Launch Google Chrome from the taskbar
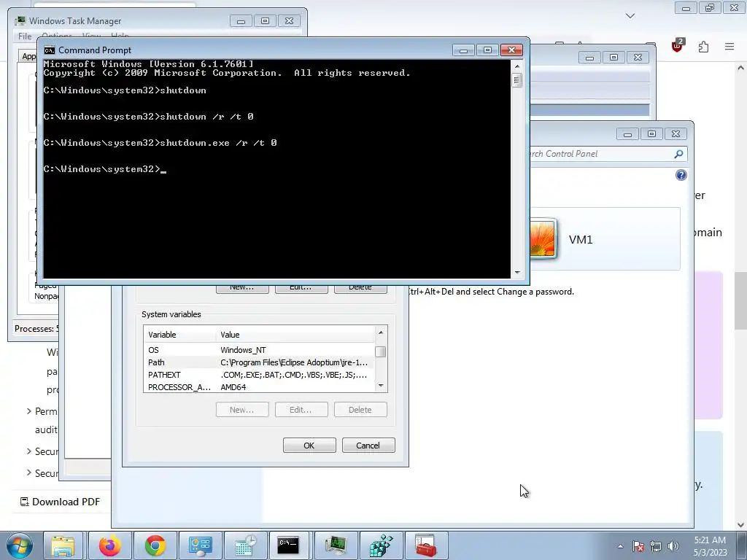This screenshot has height=560, width=747. click(x=155, y=545)
